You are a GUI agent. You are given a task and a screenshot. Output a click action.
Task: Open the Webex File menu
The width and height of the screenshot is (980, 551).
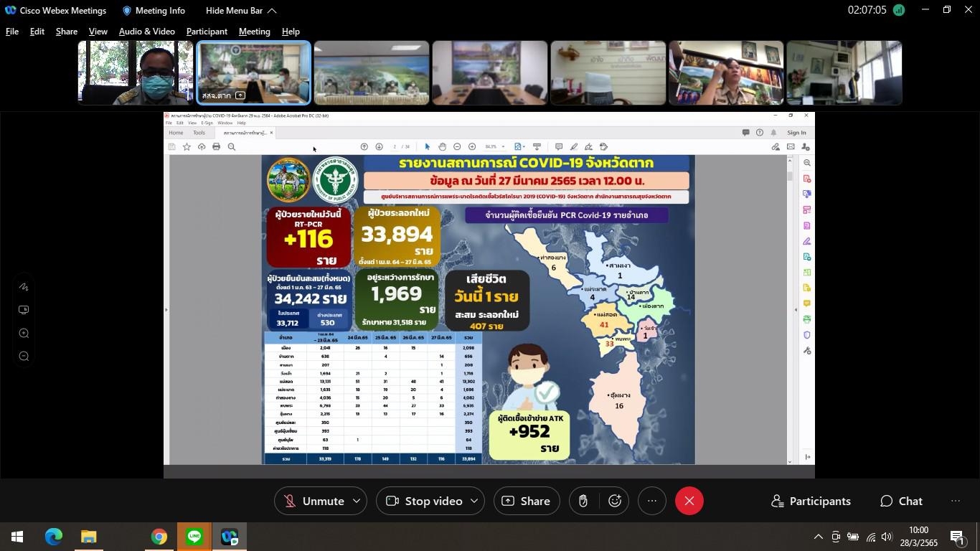[12, 32]
